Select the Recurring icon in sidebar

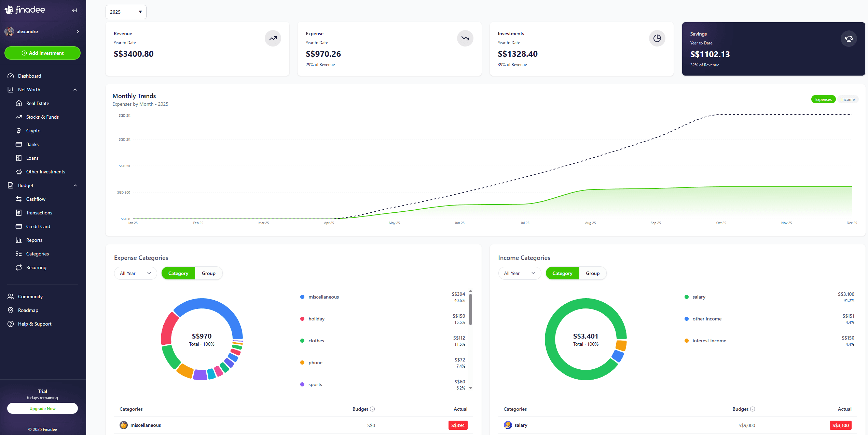(x=19, y=267)
